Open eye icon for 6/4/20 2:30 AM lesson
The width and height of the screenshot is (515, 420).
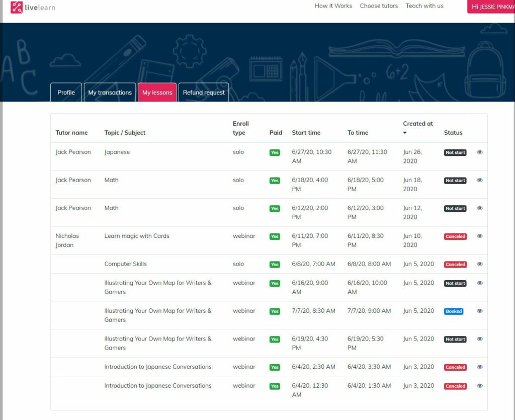pyautogui.click(x=479, y=367)
